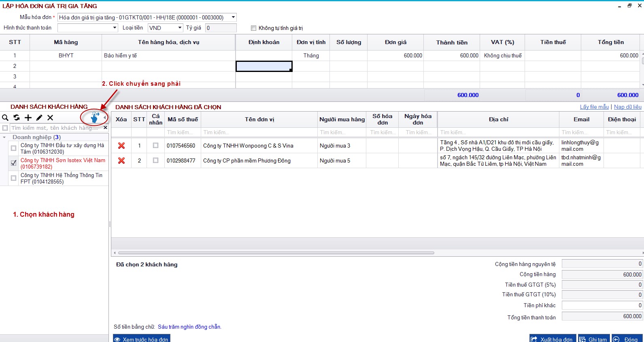Click the search magnifier icon in customer list
The height and width of the screenshot is (342, 644).
[5, 118]
